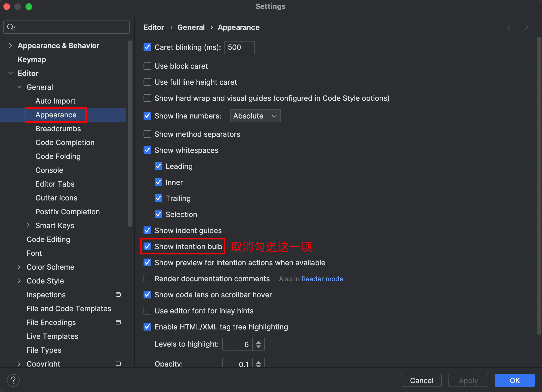Enable Render documentation comments

(x=147, y=278)
